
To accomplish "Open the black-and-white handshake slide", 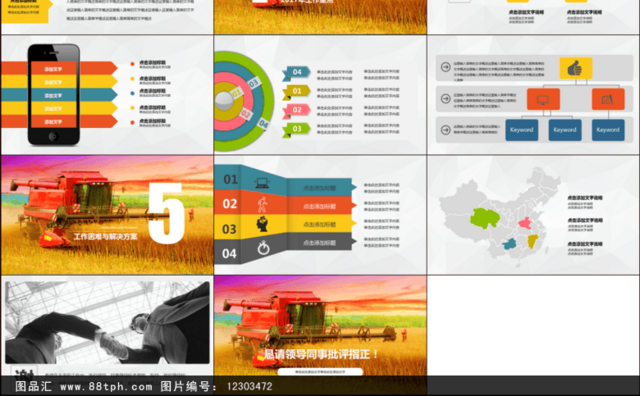I will [107, 325].
